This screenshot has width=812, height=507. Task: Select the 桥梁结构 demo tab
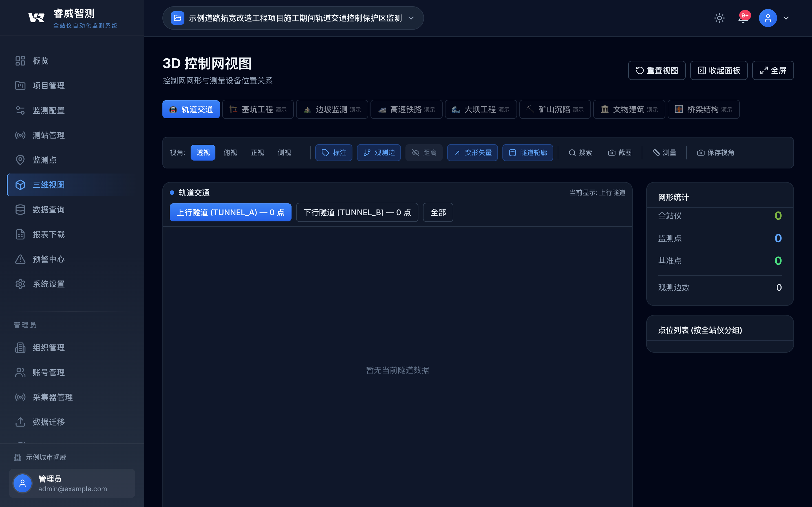point(703,109)
